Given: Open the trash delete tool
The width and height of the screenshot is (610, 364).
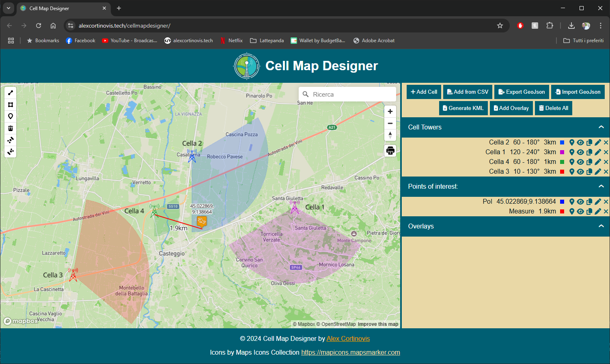Looking at the screenshot, I should tap(10, 128).
